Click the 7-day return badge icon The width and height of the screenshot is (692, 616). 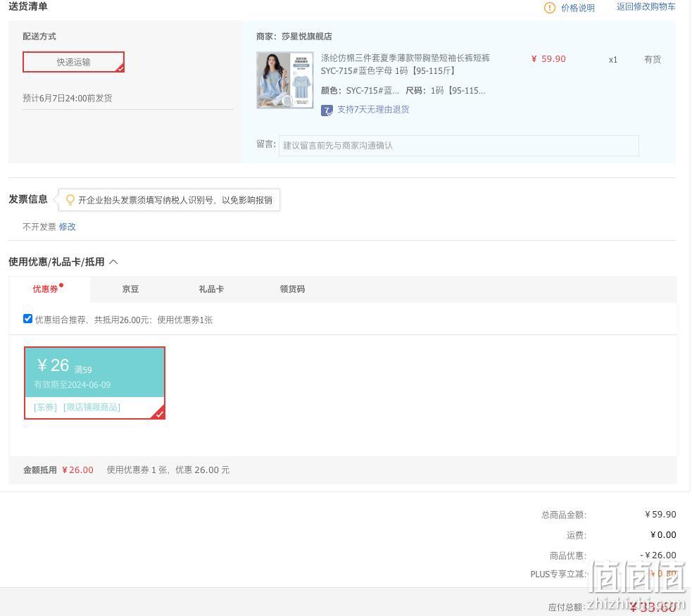327,111
